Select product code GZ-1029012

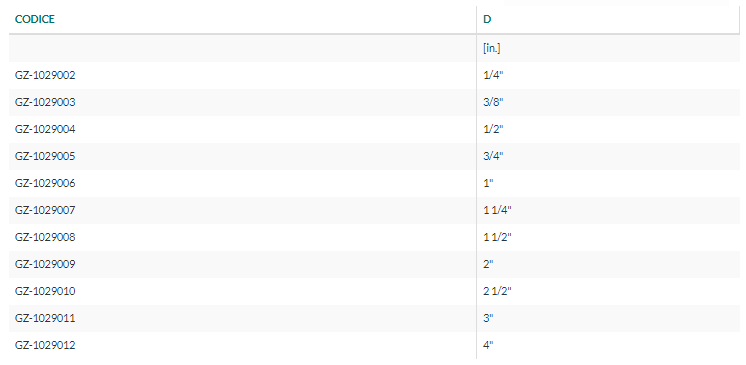(x=45, y=345)
